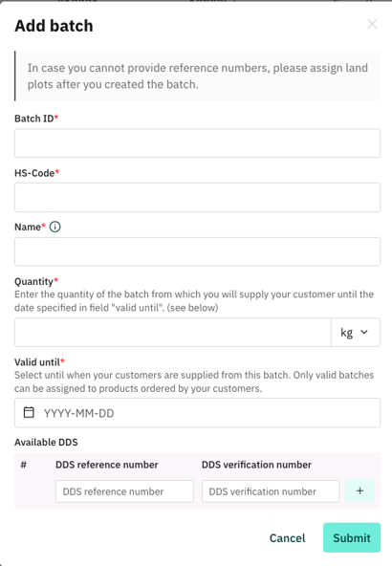The height and width of the screenshot is (566, 392).
Task: Submit the new batch
Action: point(352,537)
